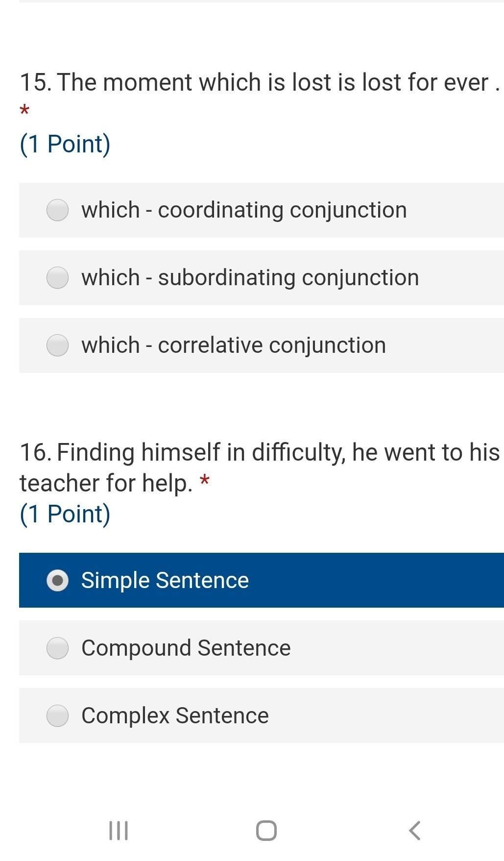Tap the 'which - subordinating conjunction' label text
This screenshot has width=504, height=861.
[250, 278]
